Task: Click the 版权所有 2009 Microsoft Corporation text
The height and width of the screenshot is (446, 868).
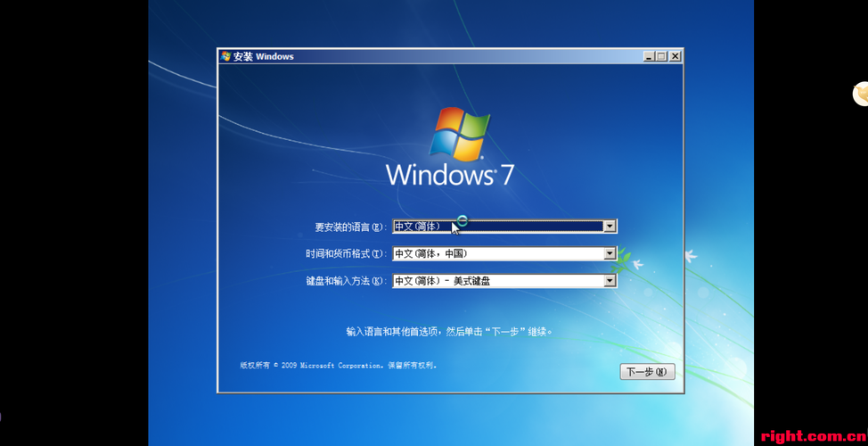Action: click(339, 365)
